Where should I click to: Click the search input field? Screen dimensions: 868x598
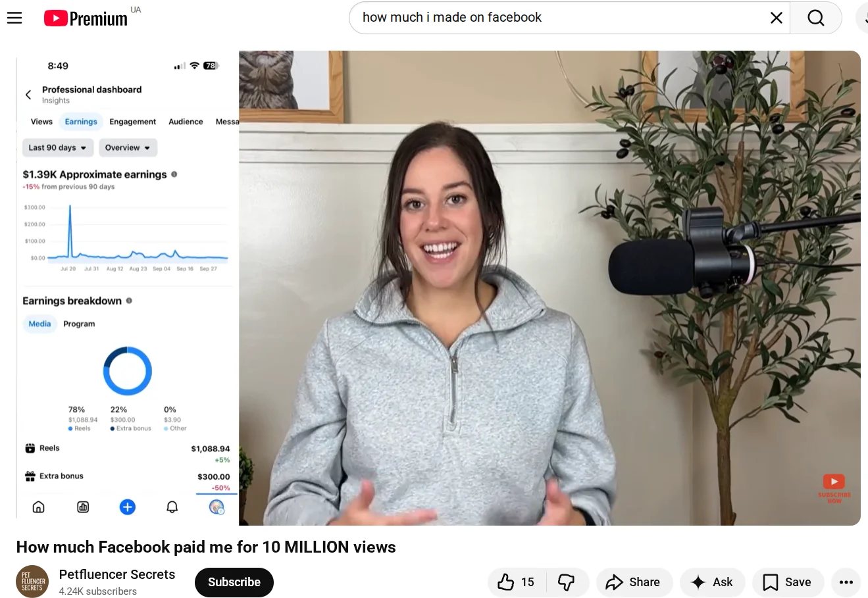coord(559,17)
